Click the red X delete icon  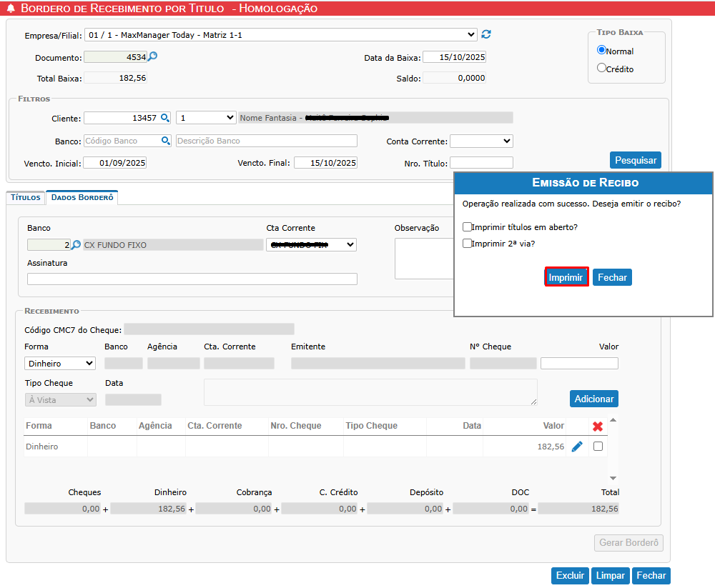tap(598, 427)
